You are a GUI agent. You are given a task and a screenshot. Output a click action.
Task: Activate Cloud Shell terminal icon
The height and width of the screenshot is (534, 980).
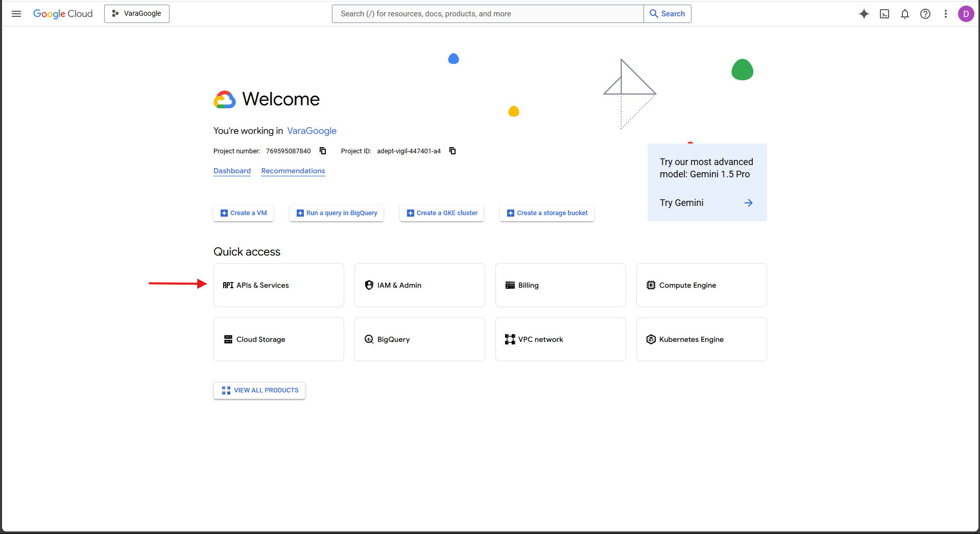tap(885, 14)
